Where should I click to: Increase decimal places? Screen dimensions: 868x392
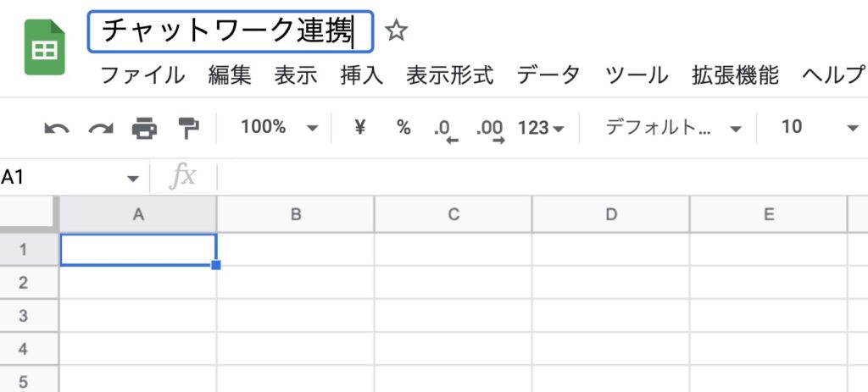tap(490, 129)
